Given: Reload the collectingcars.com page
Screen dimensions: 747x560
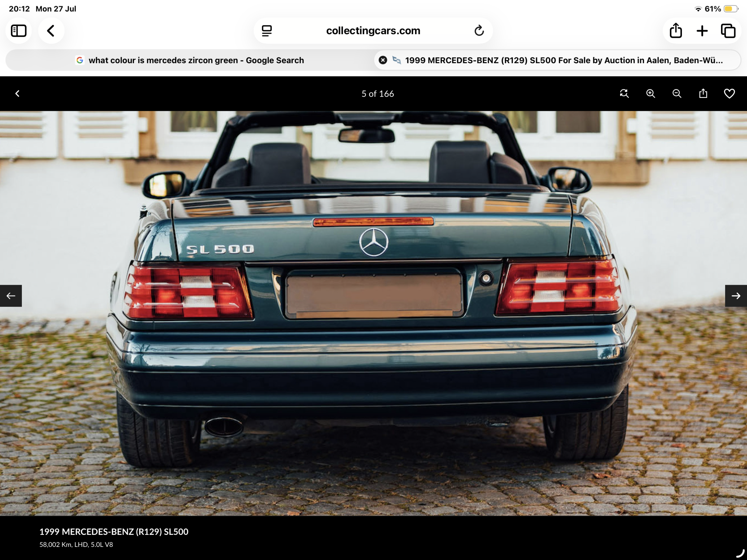Looking at the screenshot, I should [479, 31].
